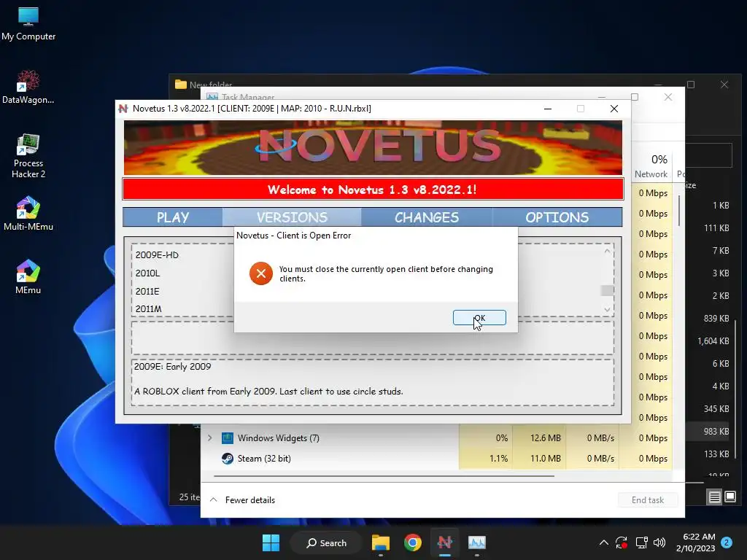This screenshot has width=747, height=560.
Task: Click the client list scrollbar thumb
Action: click(x=607, y=290)
